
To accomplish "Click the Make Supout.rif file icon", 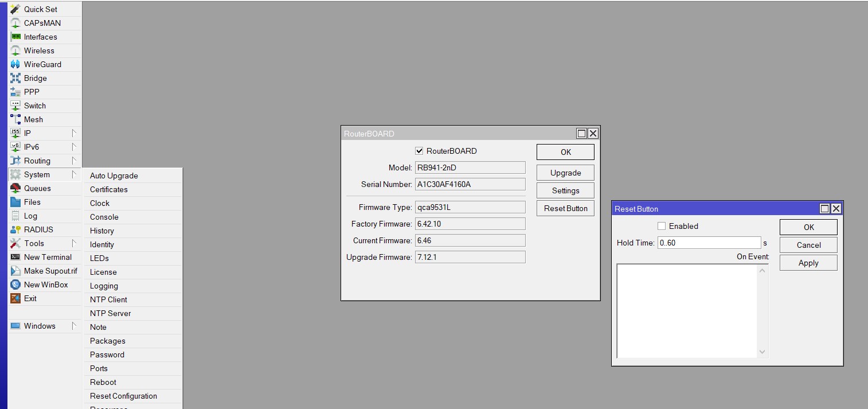I will (15, 271).
